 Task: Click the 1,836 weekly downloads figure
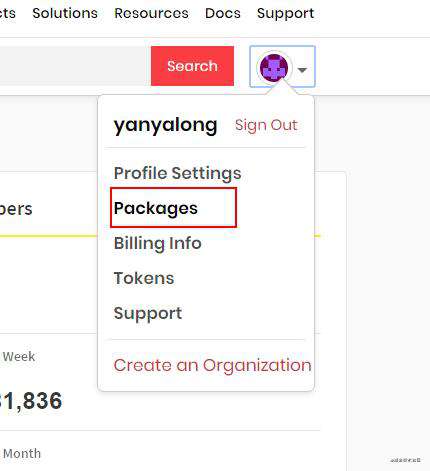click(x=31, y=401)
